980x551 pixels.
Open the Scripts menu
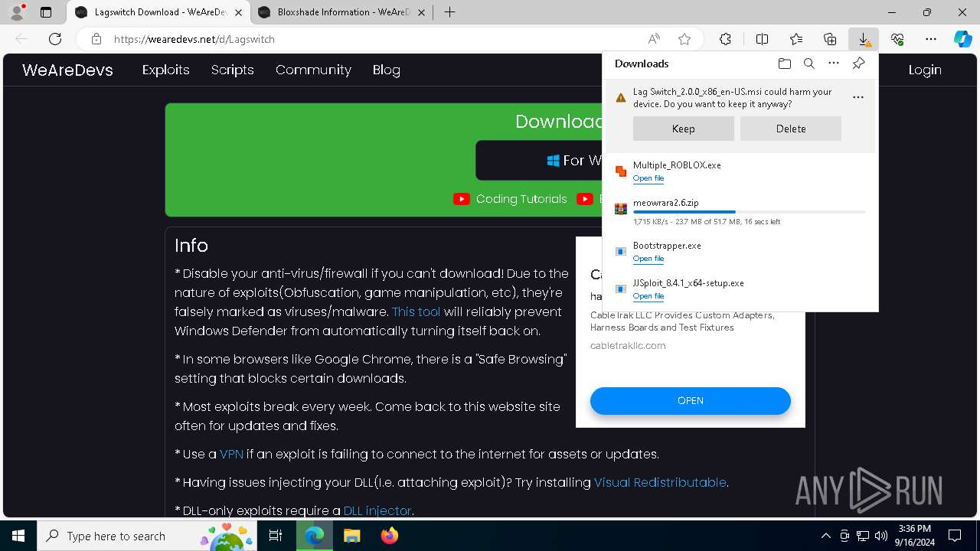[x=232, y=70]
